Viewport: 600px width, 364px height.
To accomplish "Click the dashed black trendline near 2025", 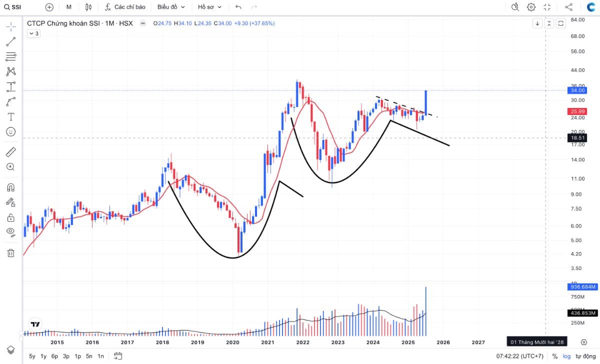I will coord(406,106).
